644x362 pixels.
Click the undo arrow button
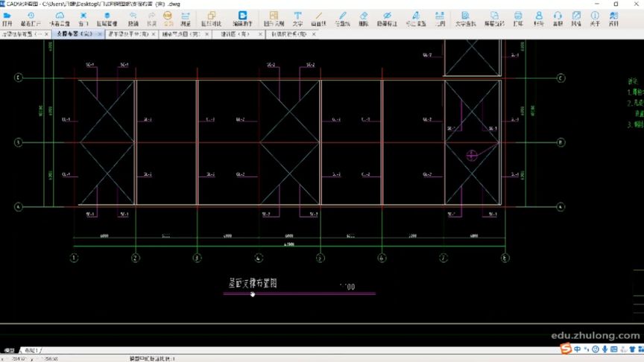133,19
